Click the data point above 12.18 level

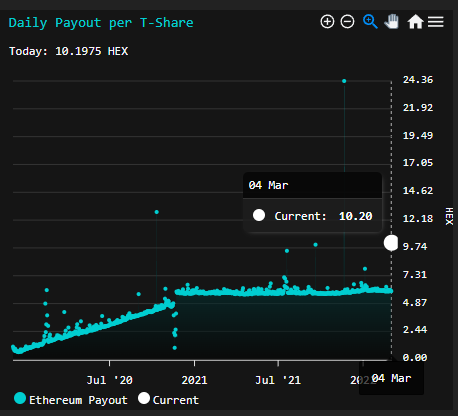tap(157, 212)
